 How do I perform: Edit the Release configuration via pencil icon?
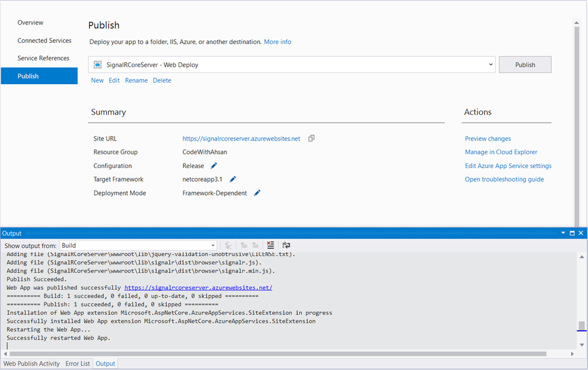[x=214, y=166]
